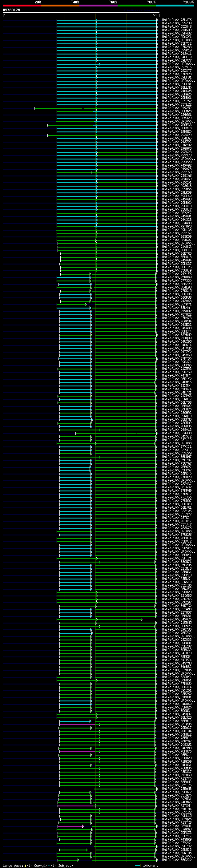Click the purple alignment bar for C8V8U1
This screenshot has width=197, height=868.
tap(70, 826)
